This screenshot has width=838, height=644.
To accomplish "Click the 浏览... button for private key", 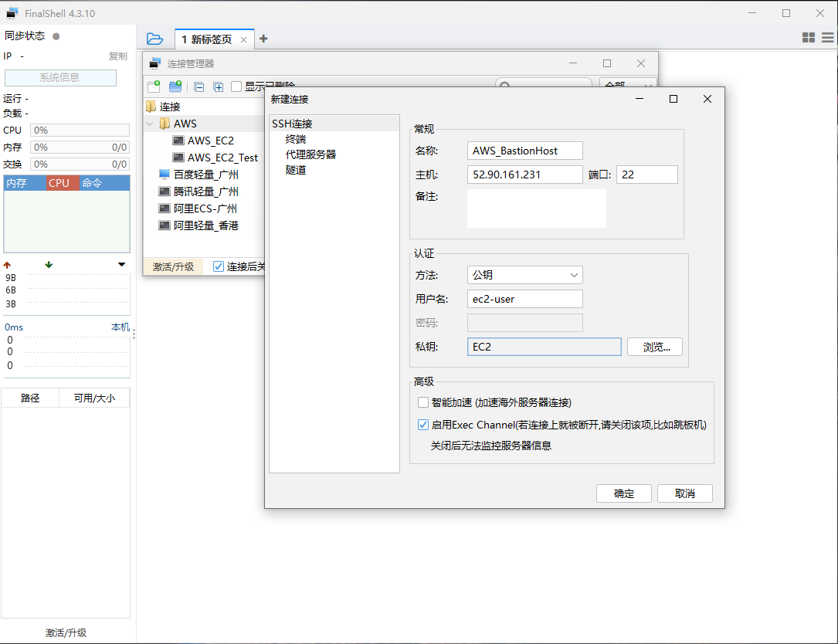I will coord(655,347).
